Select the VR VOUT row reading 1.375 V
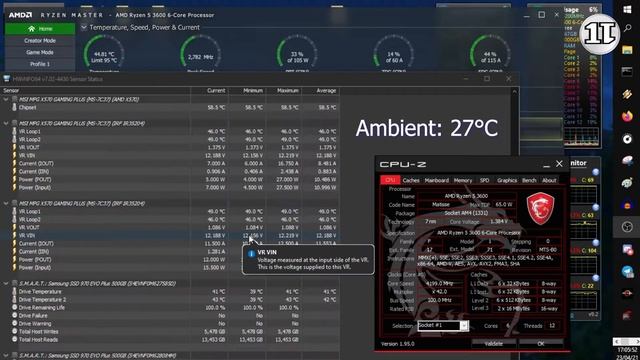This screenshot has height=360, width=640. coord(169,147)
